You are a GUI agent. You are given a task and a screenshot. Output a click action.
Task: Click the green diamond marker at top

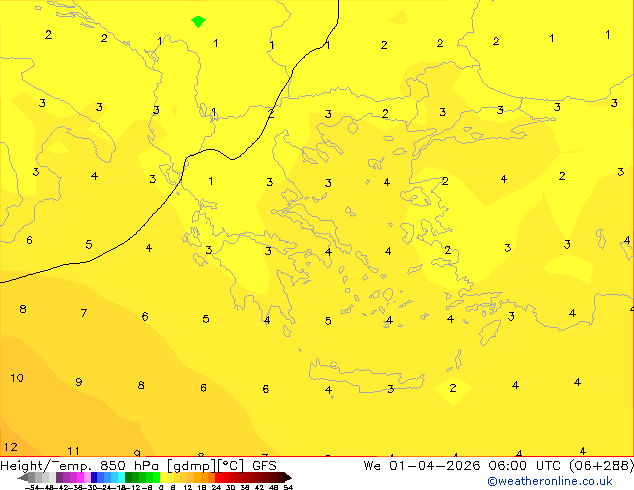point(198,21)
